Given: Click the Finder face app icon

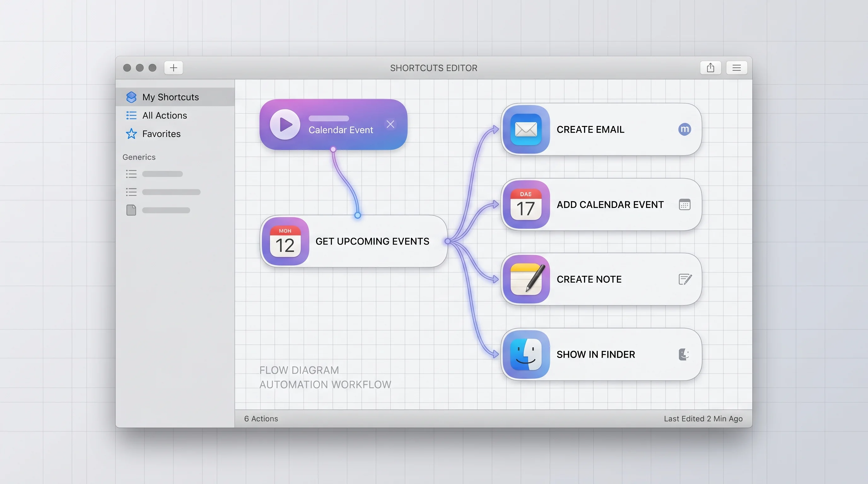Looking at the screenshot, I should click(x=526, y=354).
